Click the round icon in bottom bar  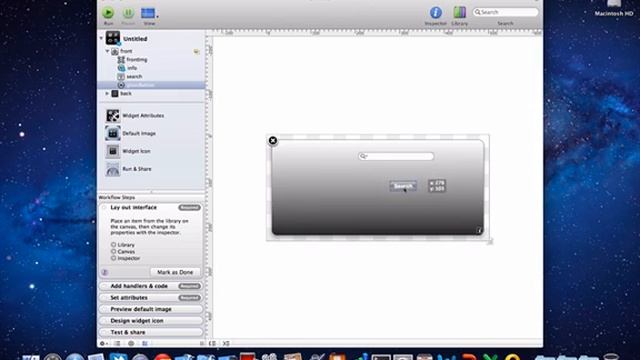tap(131, 344)
